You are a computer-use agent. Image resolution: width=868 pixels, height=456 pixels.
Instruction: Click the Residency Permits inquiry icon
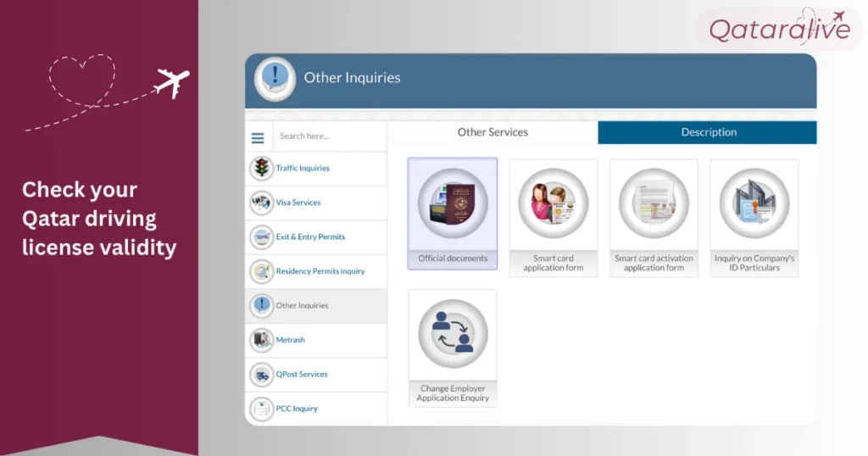pyautogui.click(x=261, y=271)
